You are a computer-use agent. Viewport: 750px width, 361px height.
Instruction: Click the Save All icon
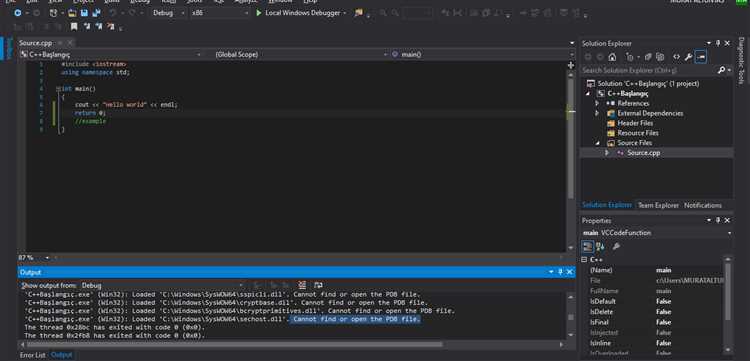coord(97,13)
